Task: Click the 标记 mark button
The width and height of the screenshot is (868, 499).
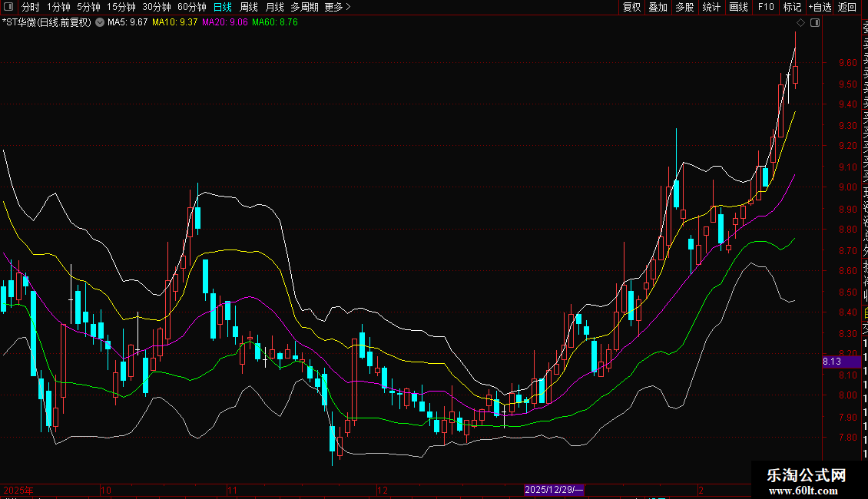Action: pos(792,7)
